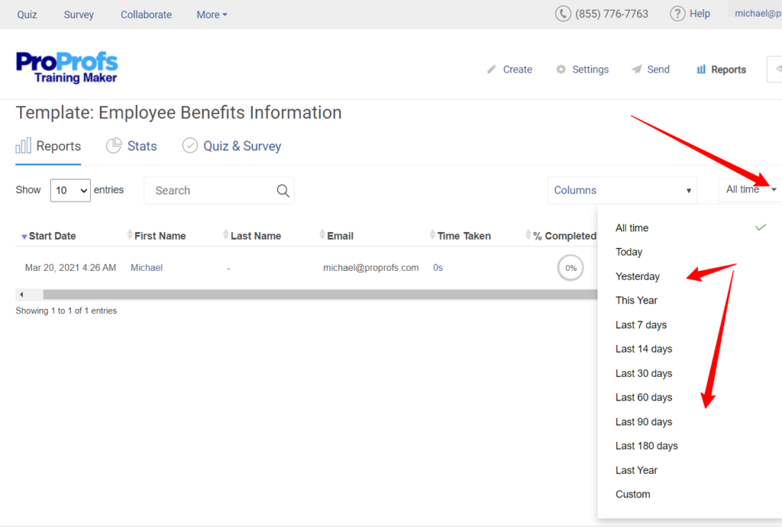Viewport: 782px width, 532px height.
Task: Click the Reports bar chart icon in header
Action: tap(701, 69)
